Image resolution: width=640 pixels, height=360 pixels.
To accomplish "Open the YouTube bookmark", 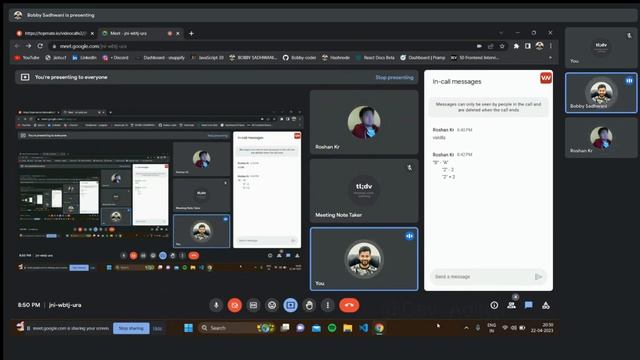I will [27, 58].
